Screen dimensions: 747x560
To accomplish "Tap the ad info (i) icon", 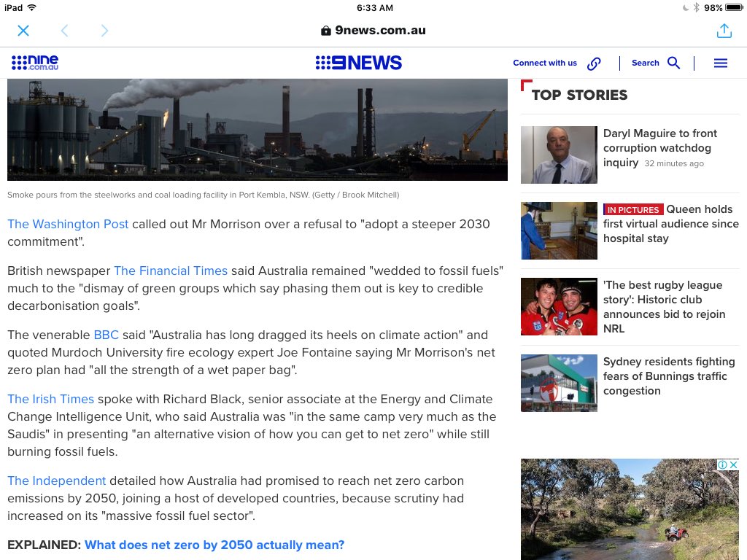I will coord(723,464).
